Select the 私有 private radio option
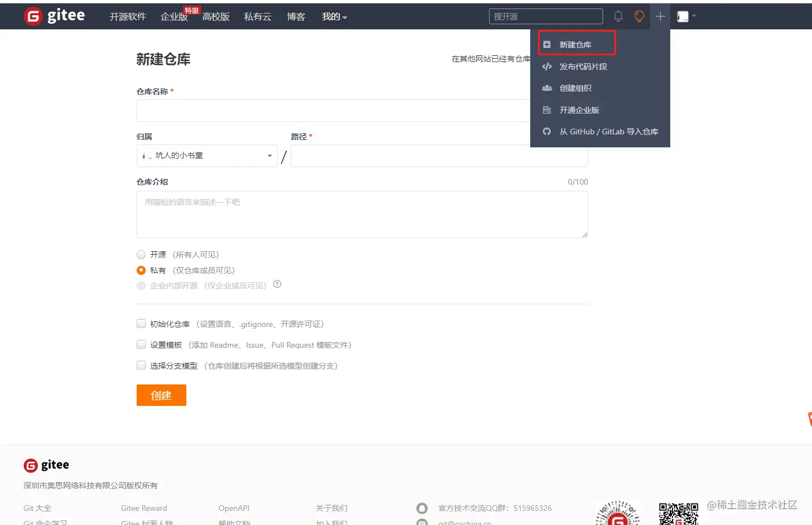The width and height of the screenshot is (812, 525). (x=141, y=270)
